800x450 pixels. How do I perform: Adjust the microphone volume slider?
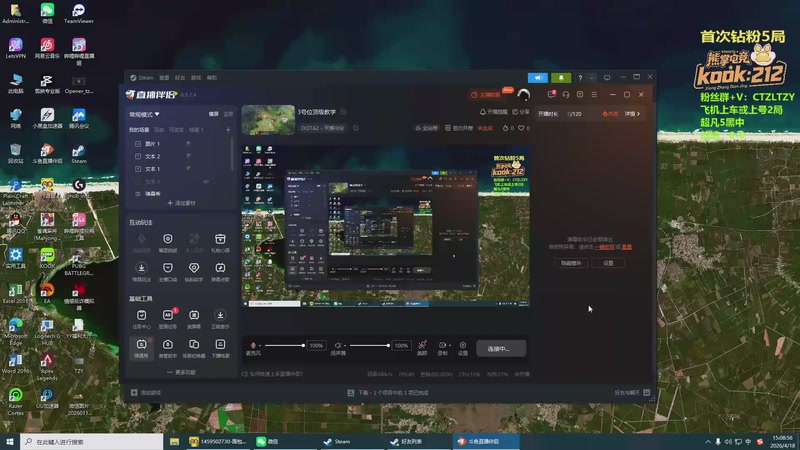284,345
